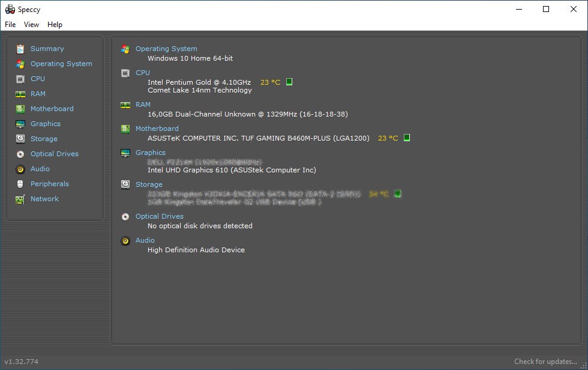
Task: Click the Speccy app icon in title bar
Action: point(10,10)
